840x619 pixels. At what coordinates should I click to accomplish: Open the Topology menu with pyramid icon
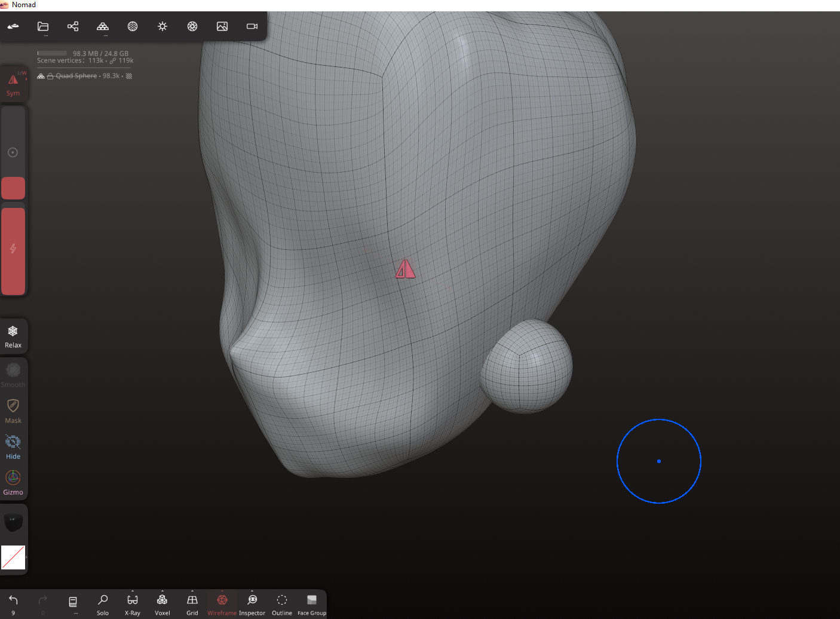click(x=103, y=26)
